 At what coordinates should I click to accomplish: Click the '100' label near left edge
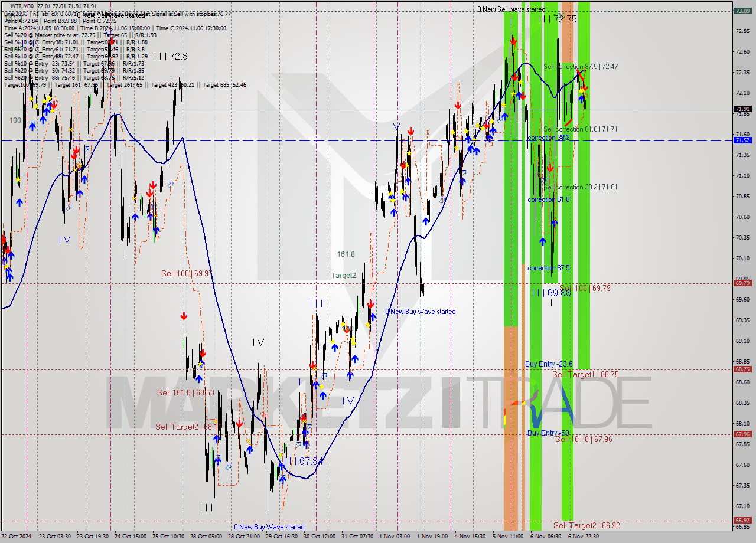pos(15,120)
